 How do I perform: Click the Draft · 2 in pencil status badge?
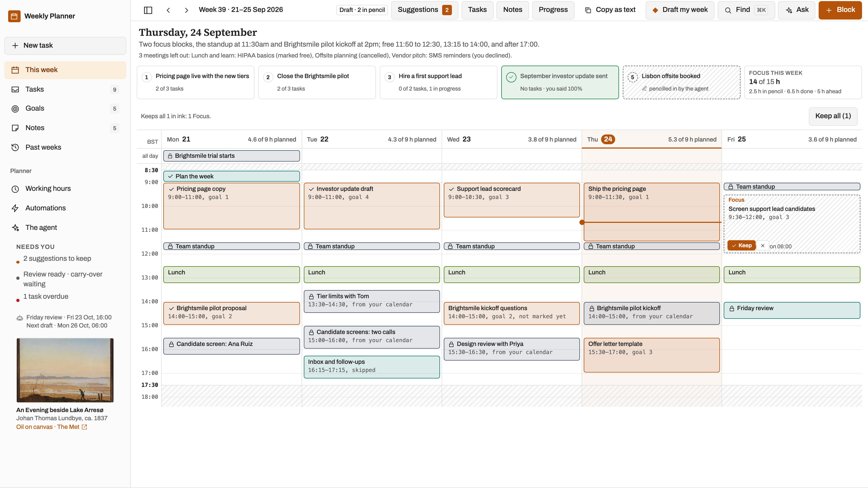[x=362, y=10]
